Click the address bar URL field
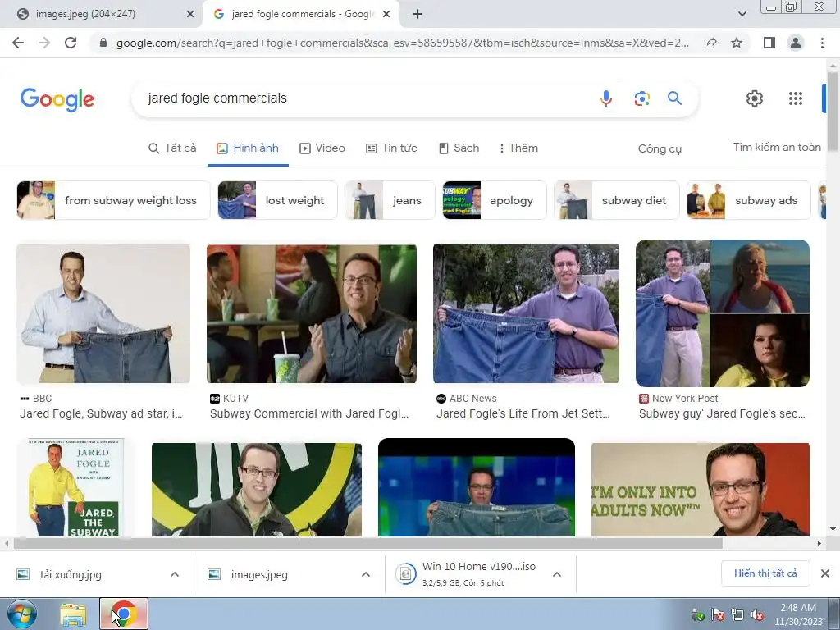Image resolution: width=840 pixels, height=630 pixels. tap(402, 43)
